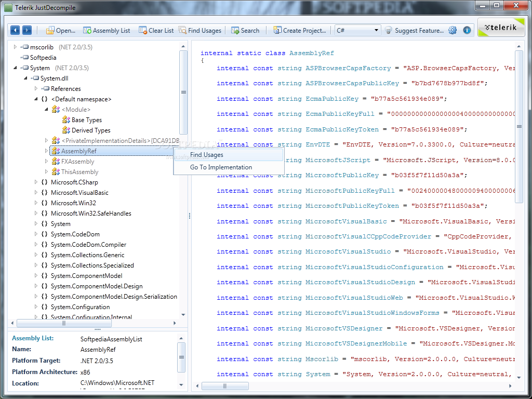The height and width of the screenshot is (399, 532).
Task: Choose Find Usages from the context menu
Action: pyautogui.click(x=229, y=155)
